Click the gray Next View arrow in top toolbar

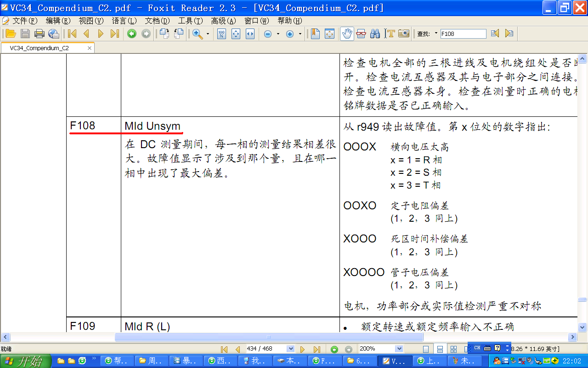(146, 34)
